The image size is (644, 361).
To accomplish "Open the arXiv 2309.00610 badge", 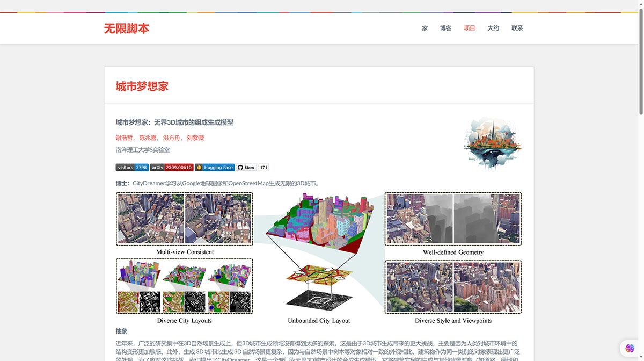I will click(171, 167).
